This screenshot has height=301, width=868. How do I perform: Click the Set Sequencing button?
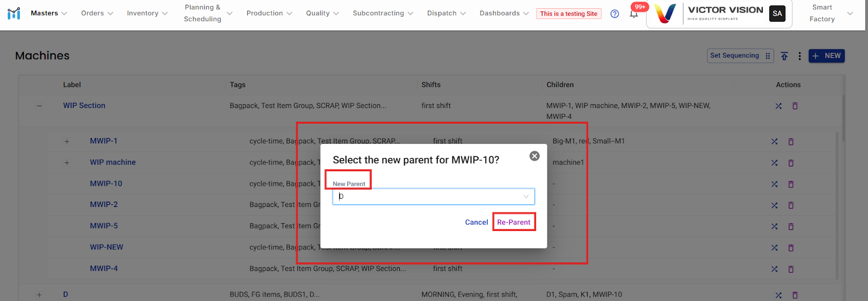739,56
